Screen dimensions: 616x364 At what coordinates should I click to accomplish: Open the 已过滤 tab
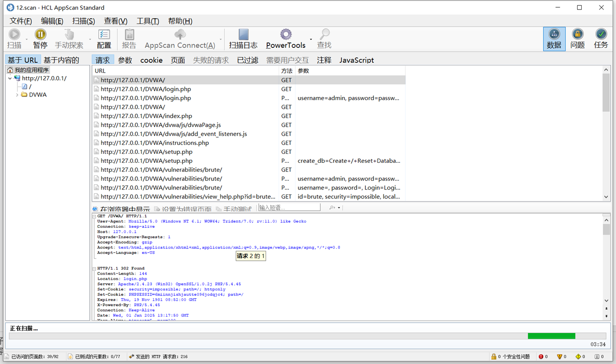tap(248, 60)
